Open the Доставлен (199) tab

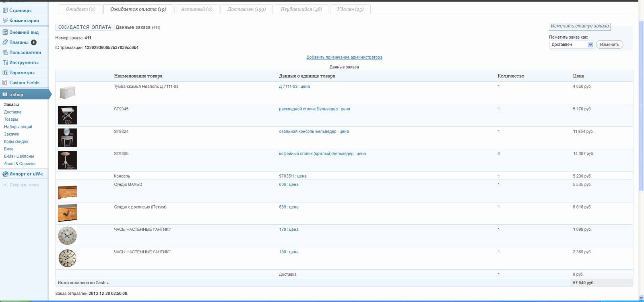pos(246,9)
